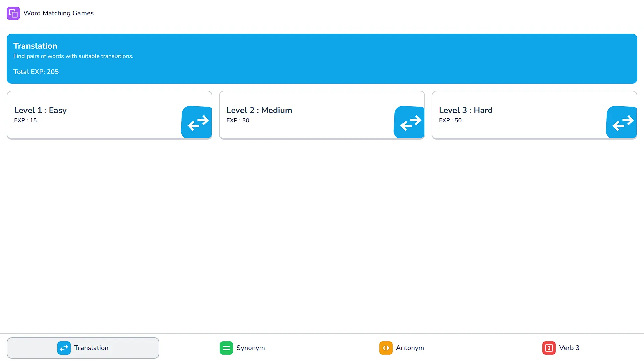Screen dimensions: 644x362
Task: Click the swap arrows icon on Level 1 card
Action: [x=198, y=123]
